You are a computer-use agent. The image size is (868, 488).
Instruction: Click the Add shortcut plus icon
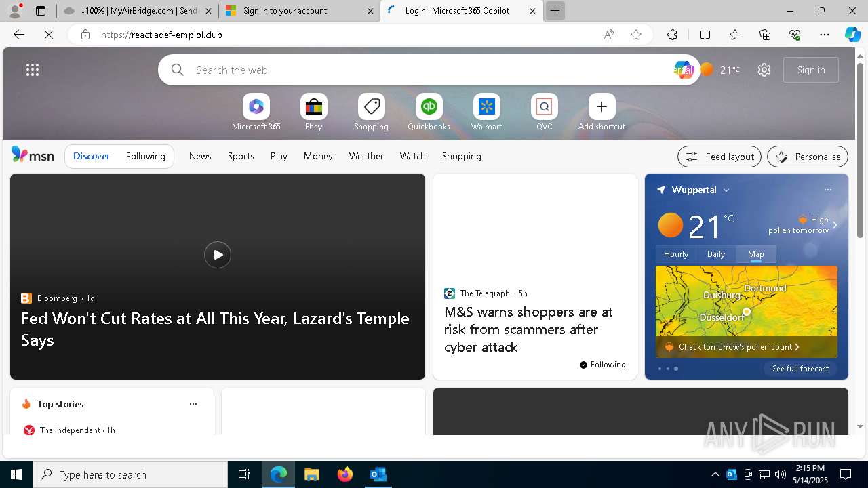point(601,106)
